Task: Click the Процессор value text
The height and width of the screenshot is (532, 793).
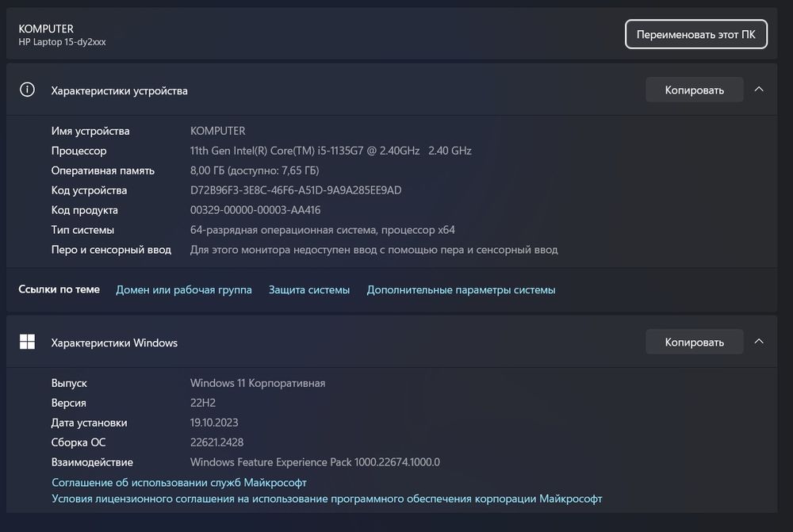Action: [x=331, y=151]
